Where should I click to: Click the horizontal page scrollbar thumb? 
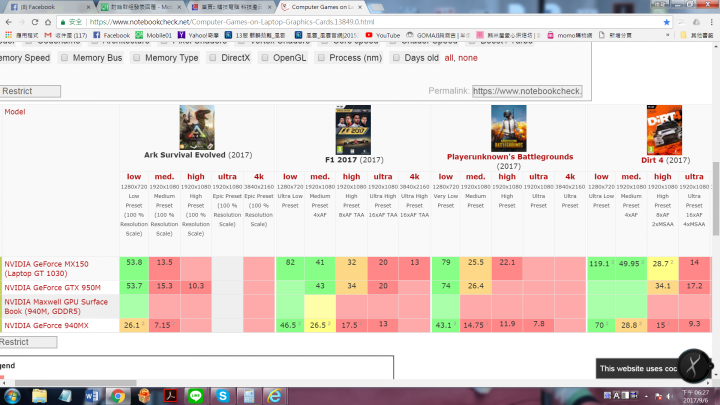75,382
